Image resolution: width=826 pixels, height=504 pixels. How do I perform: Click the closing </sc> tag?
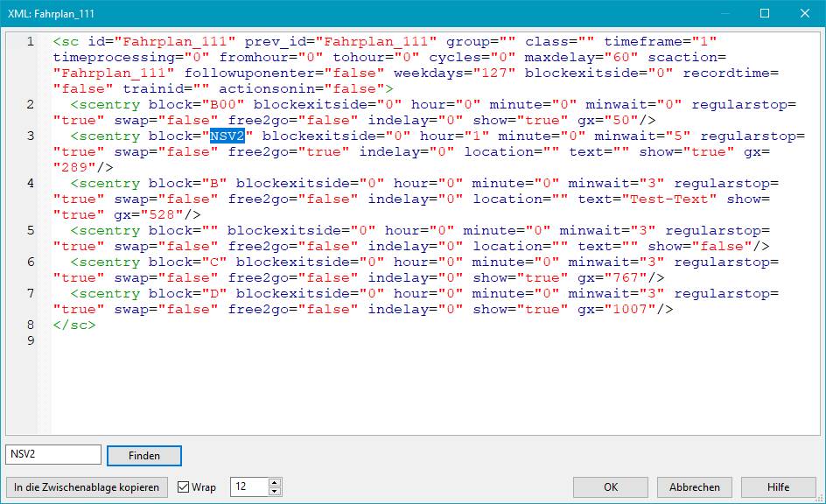tap(74, 325)
